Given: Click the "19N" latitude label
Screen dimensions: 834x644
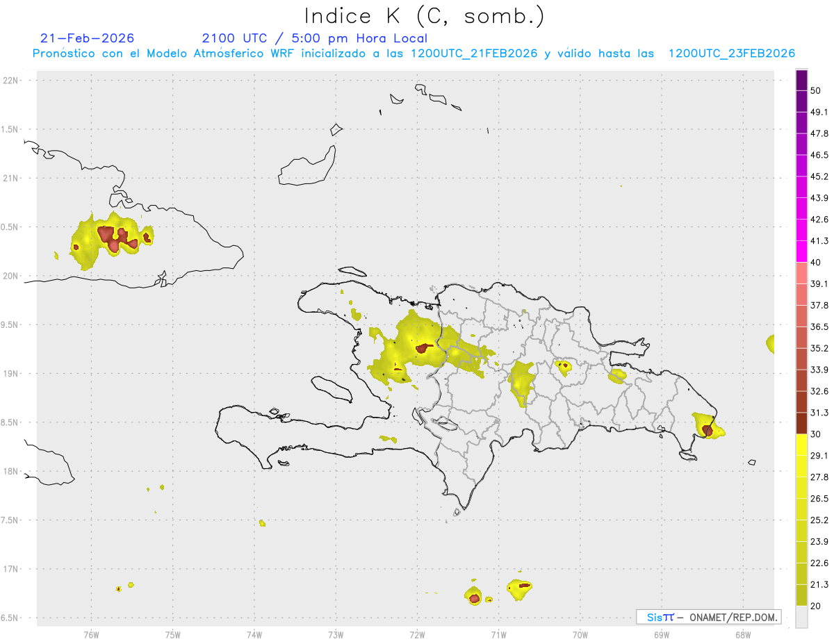Looking at the screenshot, I should click(11, 374).
